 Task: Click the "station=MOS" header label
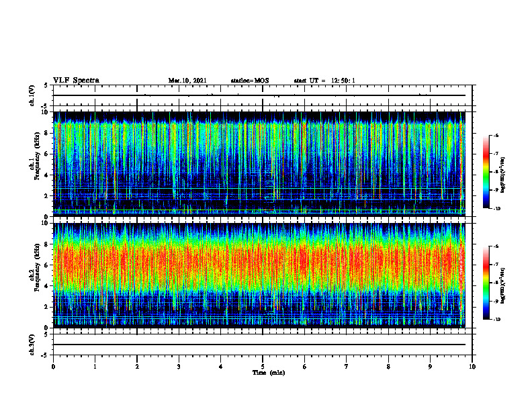(250, 81)
